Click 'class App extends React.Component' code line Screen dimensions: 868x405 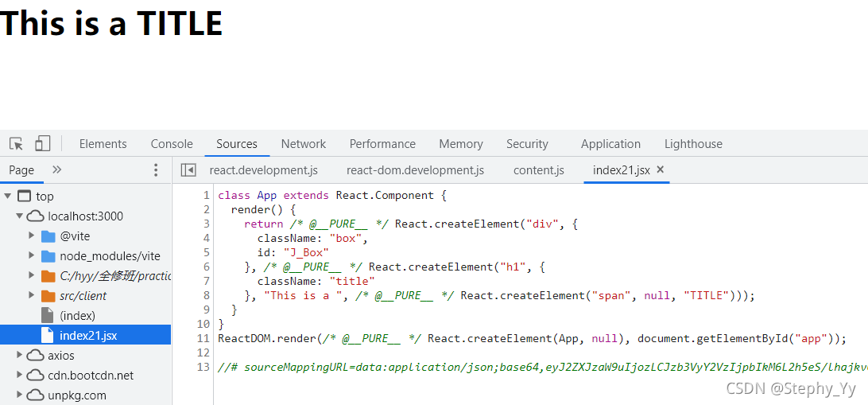click(x=331, y=196)
